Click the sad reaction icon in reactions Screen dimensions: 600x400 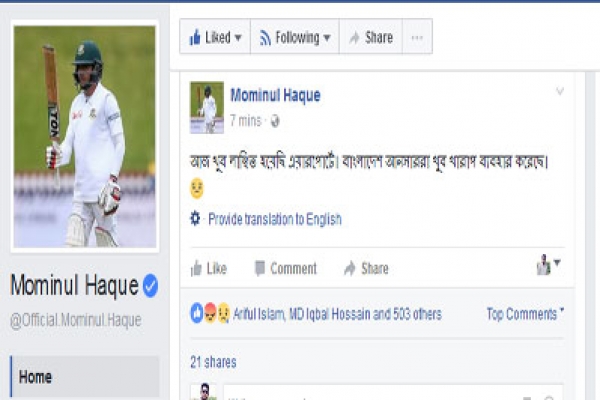point(223,313)
